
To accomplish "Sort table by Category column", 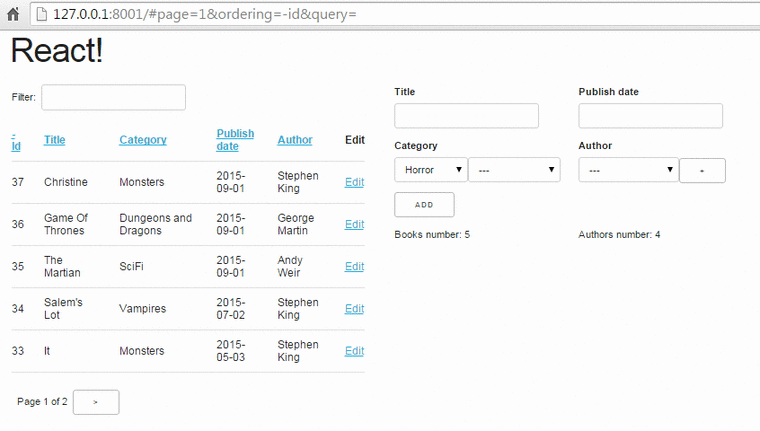I will coord(143,140).
